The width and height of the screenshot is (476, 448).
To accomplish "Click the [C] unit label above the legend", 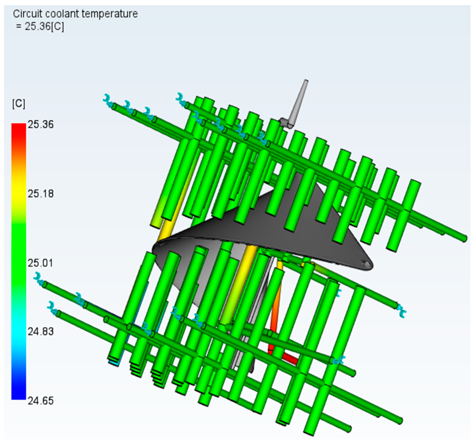I will (x=18, y=104).
